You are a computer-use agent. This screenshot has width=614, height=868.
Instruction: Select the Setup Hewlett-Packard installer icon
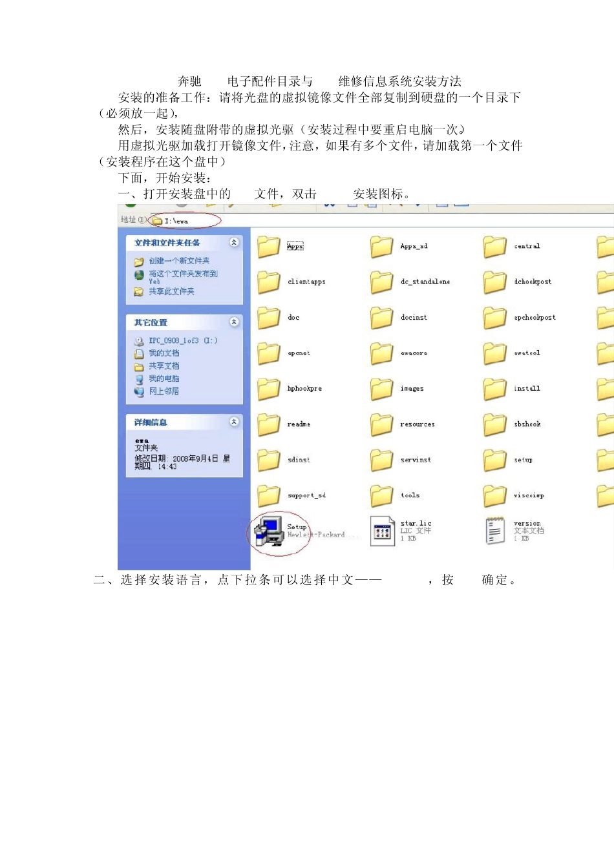click(x=269, y=531)
